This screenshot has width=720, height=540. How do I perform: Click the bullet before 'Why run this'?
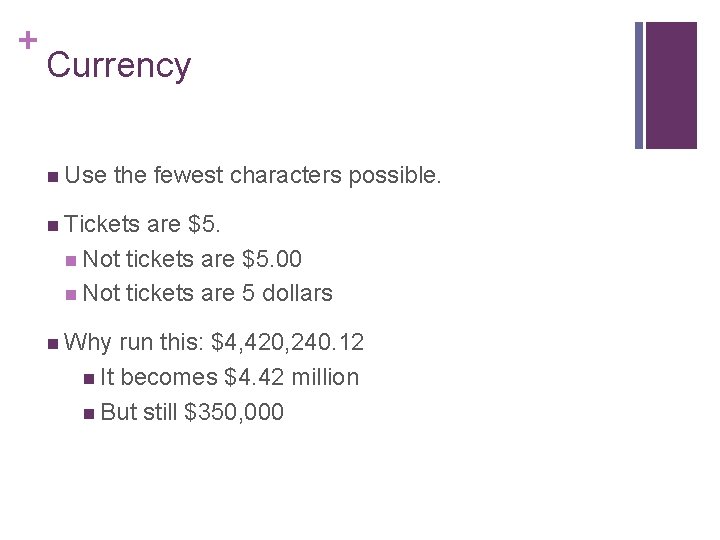(x=51, y=344)
